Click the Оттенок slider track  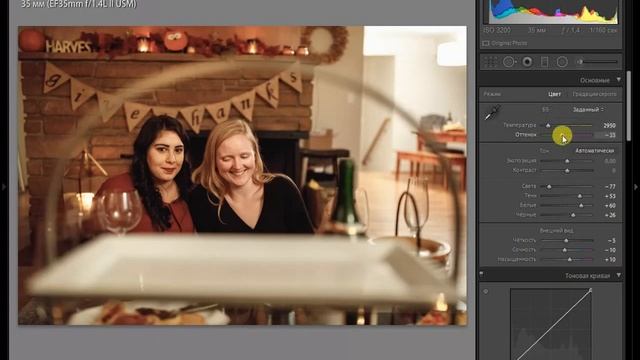point(567,135)
